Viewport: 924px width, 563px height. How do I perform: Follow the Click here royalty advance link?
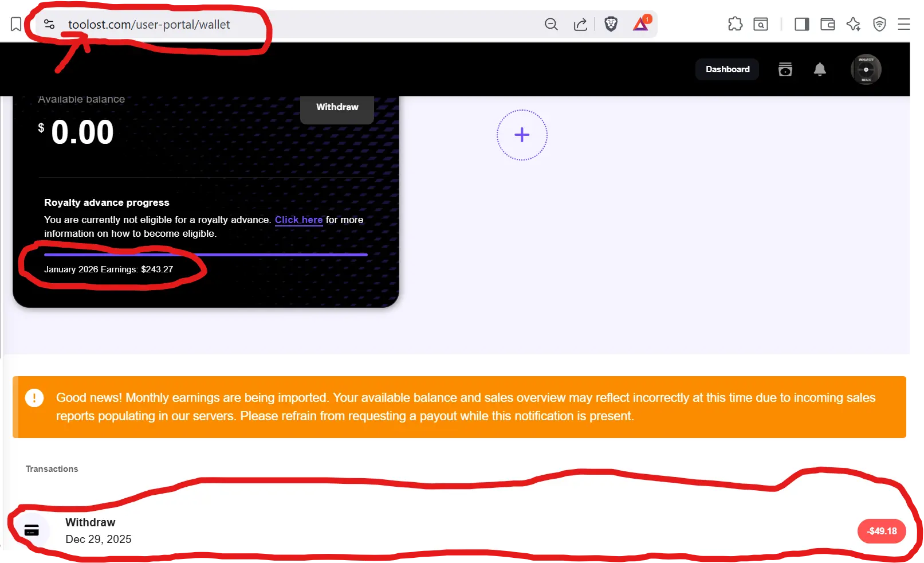(x=298, y=220)
